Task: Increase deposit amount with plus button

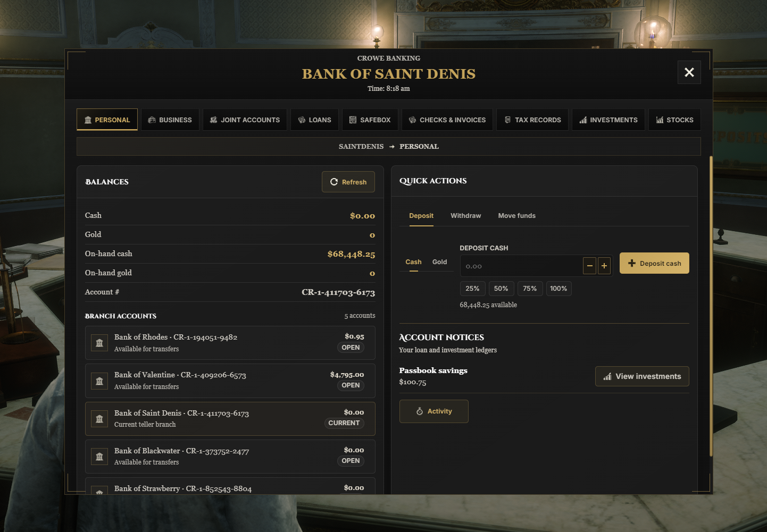Action: click(x=604, y=266)
